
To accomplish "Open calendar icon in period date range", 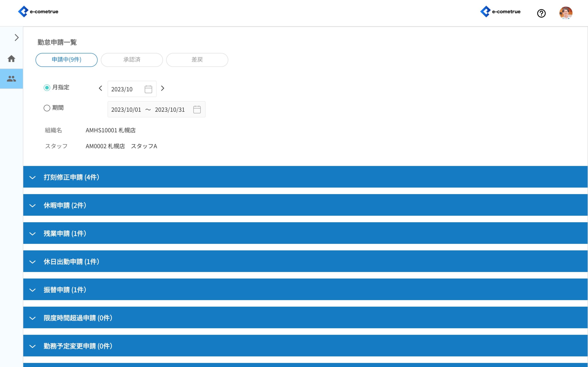I will tap(197, 109).
